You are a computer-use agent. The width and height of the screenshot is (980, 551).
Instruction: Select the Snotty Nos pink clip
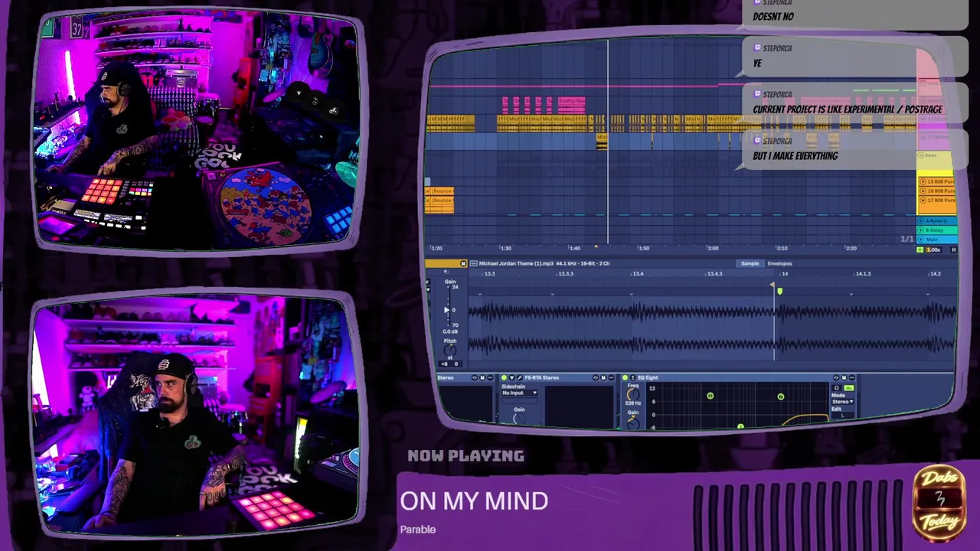click(571, 104)
